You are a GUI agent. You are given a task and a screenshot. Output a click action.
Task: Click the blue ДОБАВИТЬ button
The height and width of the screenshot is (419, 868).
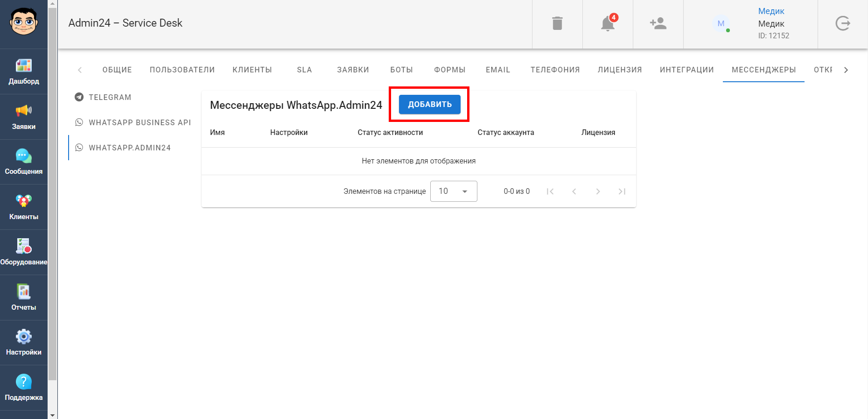pyautogui.click(x=430, y=104)
